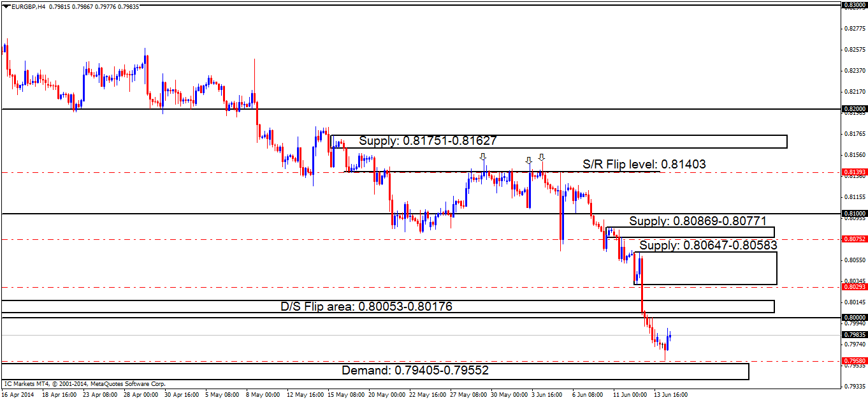Click the 28 Apr 00:00 time label
Viewport: 868px width, 400px height.
141,395
